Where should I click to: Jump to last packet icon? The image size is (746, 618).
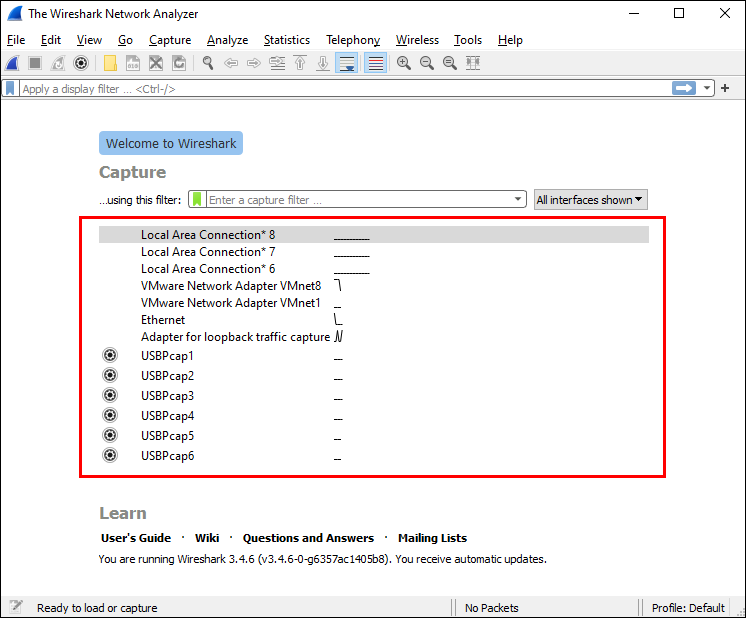tap(323, 63)
